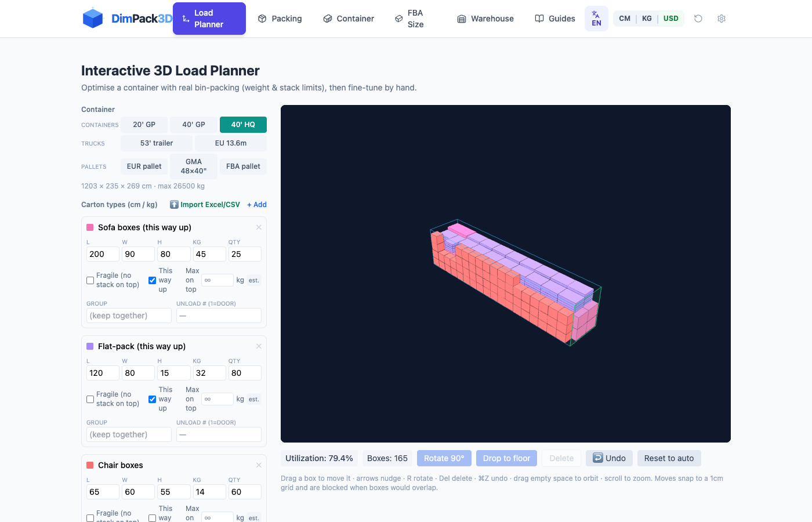Click the reset/refresh arrow icon in header

point(698,19)
